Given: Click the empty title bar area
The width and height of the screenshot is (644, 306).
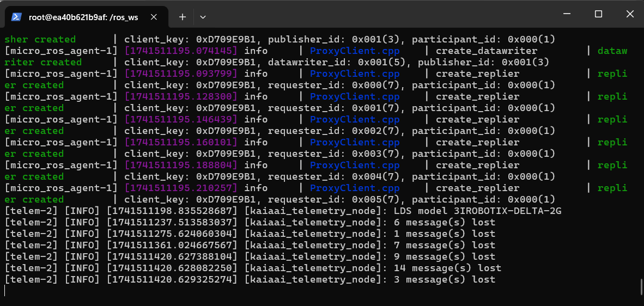Looking at the screenshot, I should pyautogui.click(x=381, y=14).
